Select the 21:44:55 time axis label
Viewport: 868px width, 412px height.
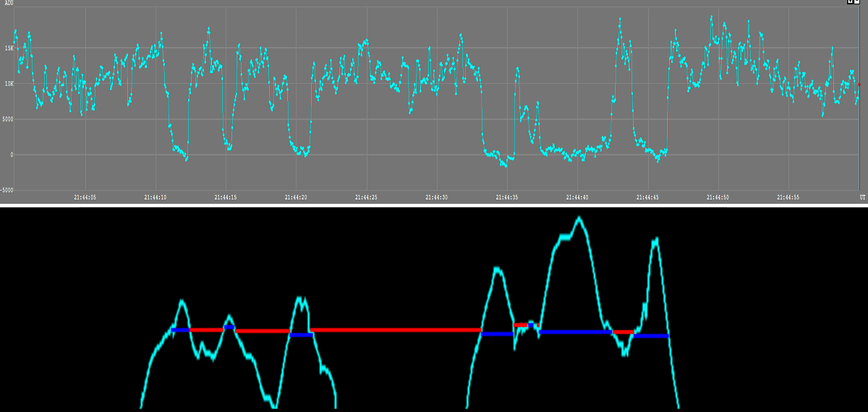click(788, 197)
